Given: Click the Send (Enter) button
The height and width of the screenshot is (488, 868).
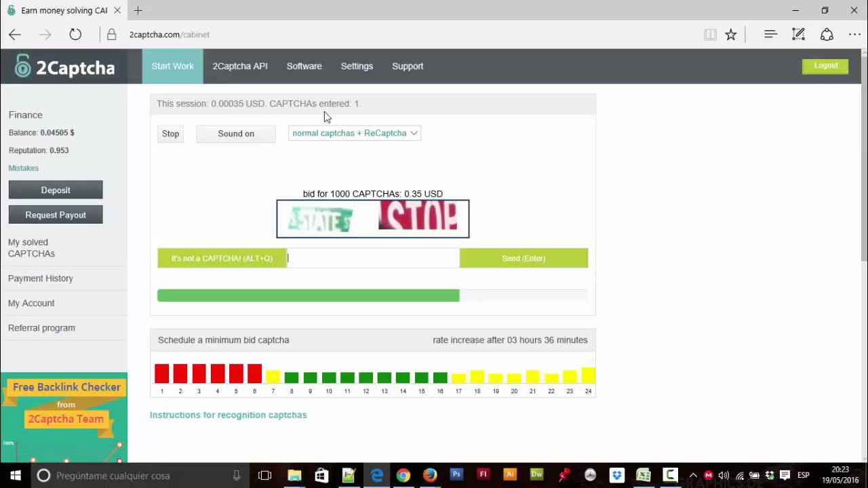Looking at the screenshot, I should pos(524,258).
